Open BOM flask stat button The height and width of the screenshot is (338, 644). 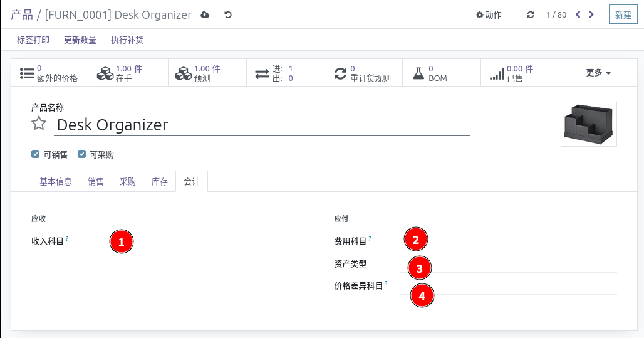(442, 73)
